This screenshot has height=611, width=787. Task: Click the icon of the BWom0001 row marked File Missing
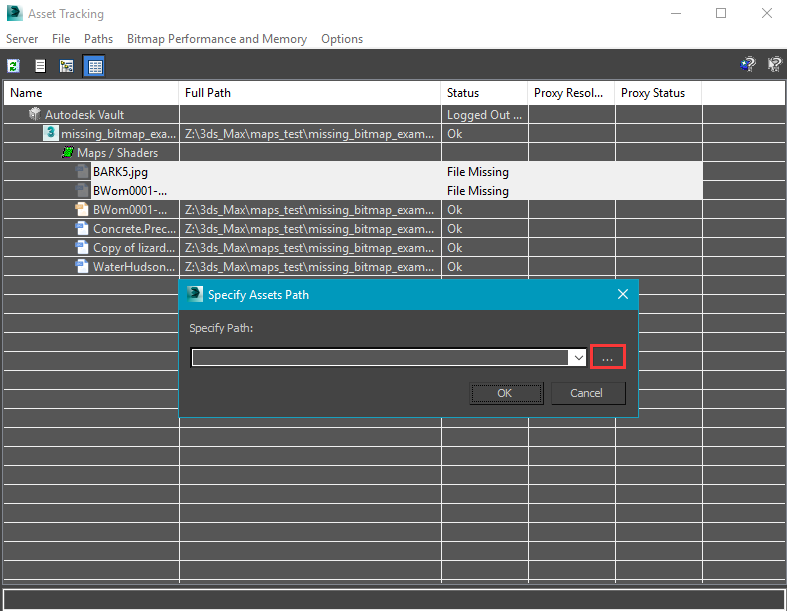click(x=82, y=191)
